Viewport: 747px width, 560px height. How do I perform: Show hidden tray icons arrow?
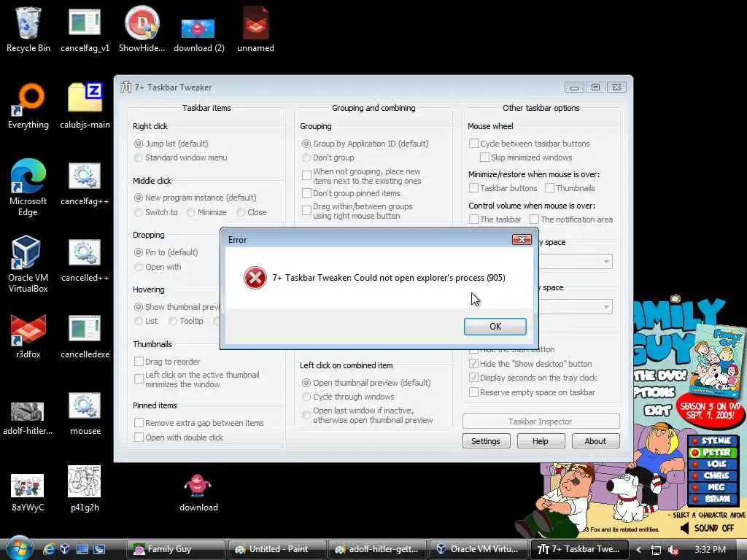point(639,550)
